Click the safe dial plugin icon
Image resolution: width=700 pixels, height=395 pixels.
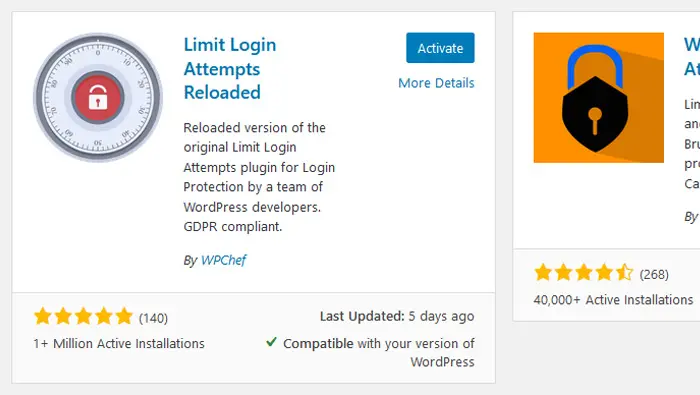[98, 97]
